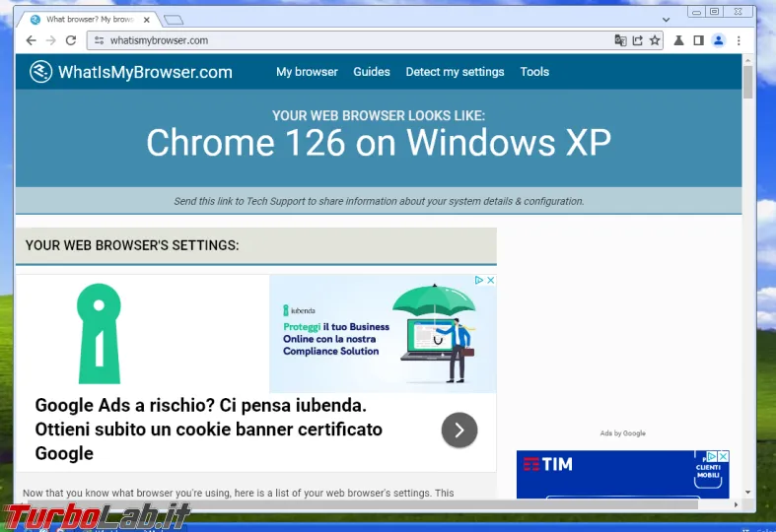
Task: Open a new tab button
Action: click(x=174, y=20)
